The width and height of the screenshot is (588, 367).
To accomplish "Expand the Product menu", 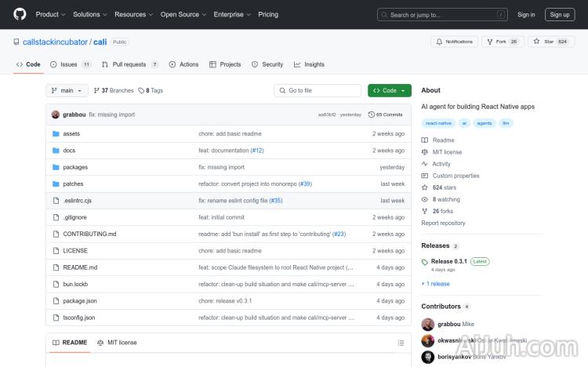I will [50, 14].
